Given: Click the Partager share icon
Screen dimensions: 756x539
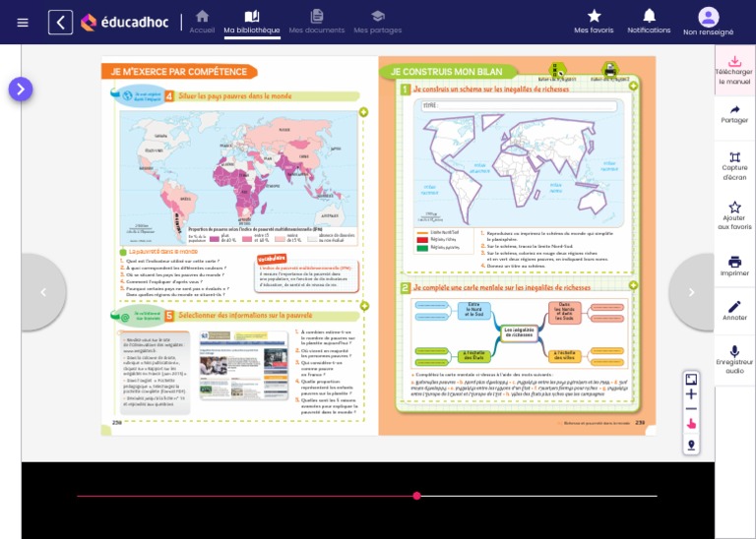Looking at the screenshot, I should 734,114.
